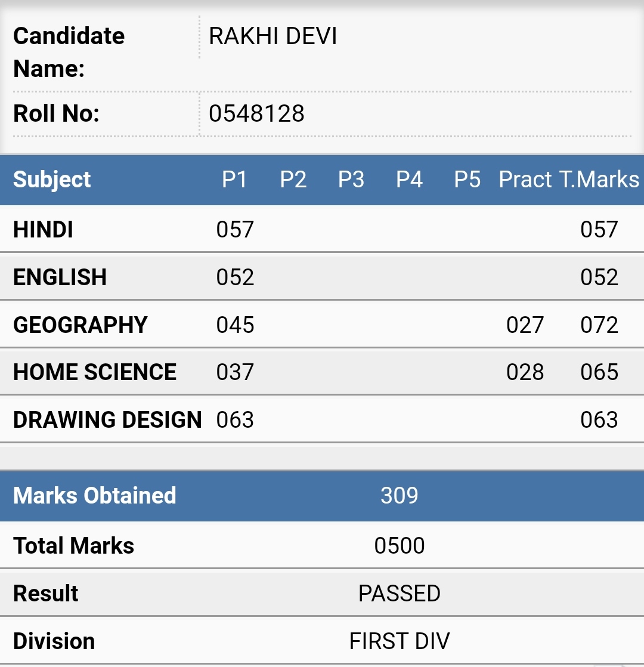Screen dimensions: 644x667
Task: Click the Pract column header
Action: 525,180
